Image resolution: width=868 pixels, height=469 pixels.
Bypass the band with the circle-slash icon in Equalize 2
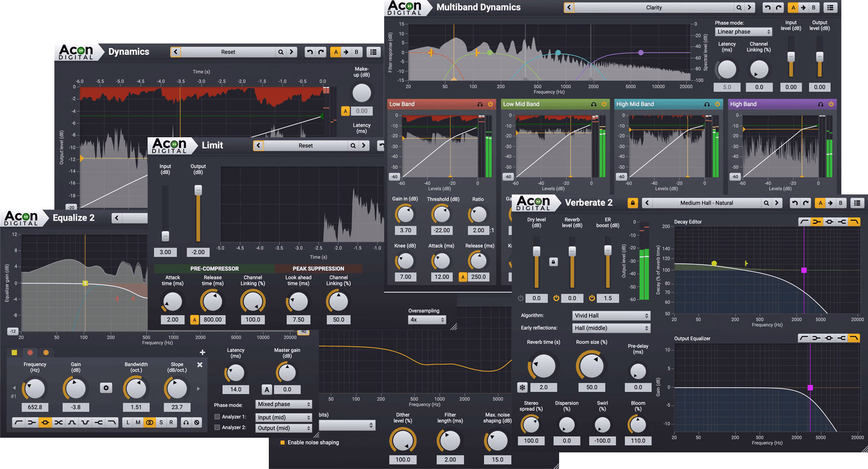pos(197,422)
